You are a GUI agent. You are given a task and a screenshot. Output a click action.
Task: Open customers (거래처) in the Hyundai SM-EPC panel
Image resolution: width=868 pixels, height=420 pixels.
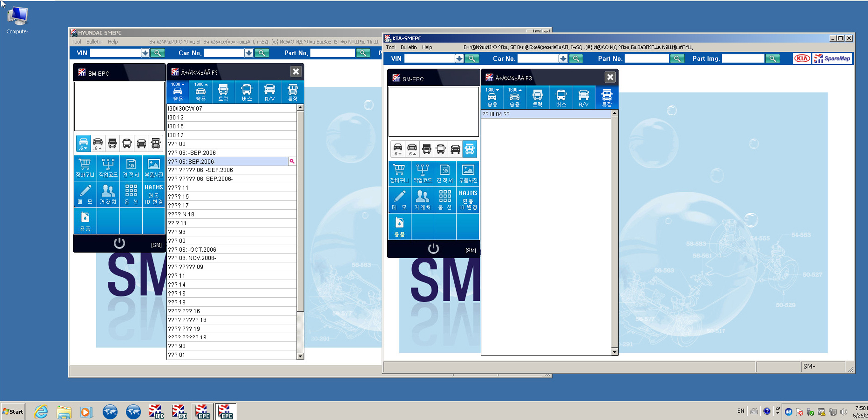(108, 194)
